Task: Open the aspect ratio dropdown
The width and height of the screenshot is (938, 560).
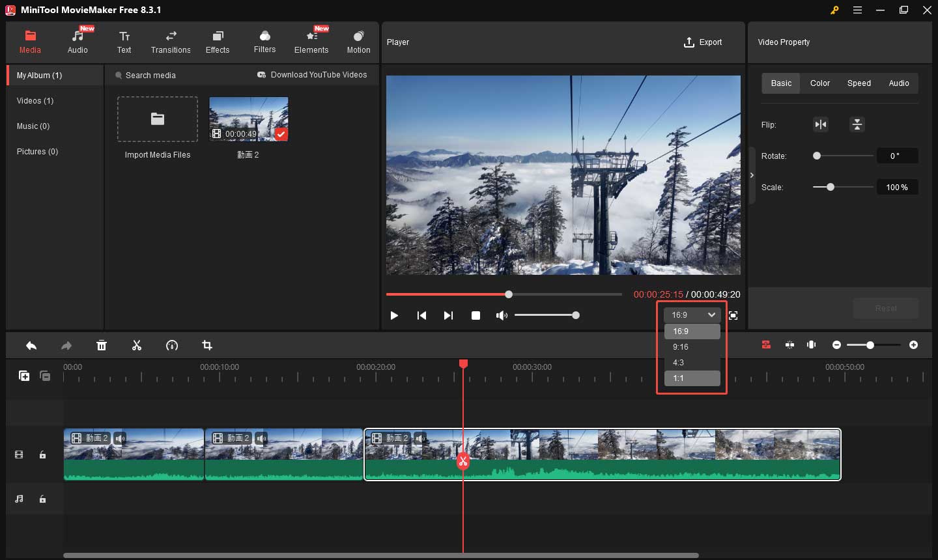Action: tap(690, 315)
